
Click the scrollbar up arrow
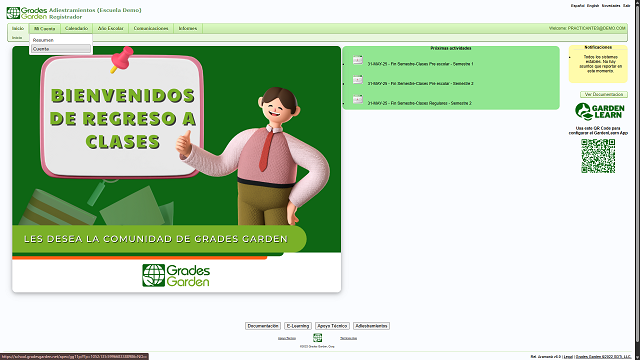point(637,2)
